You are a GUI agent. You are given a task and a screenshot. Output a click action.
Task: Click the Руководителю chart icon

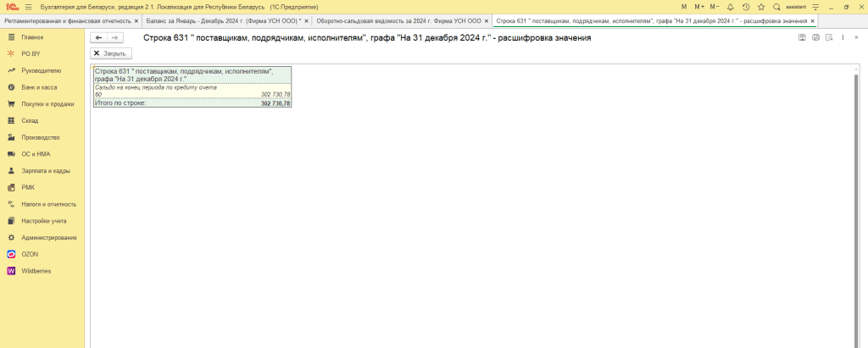[10, 71]
